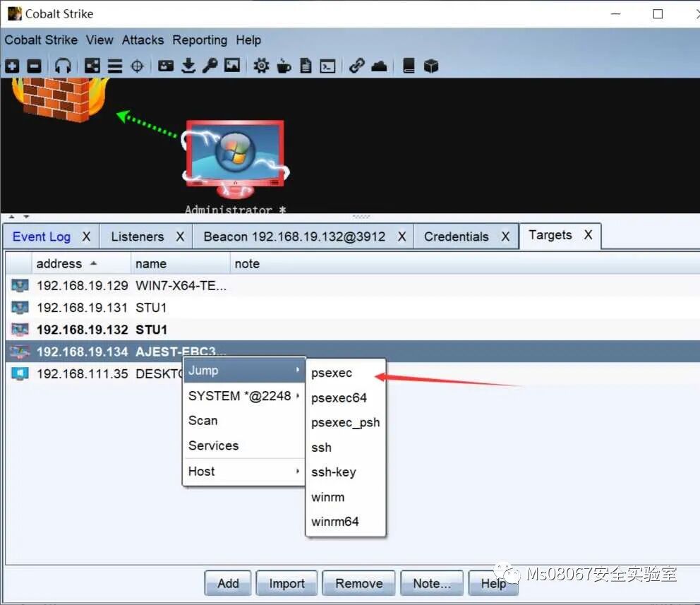Switch to session table view icon
700x605 pixels.
coord(115,66)
